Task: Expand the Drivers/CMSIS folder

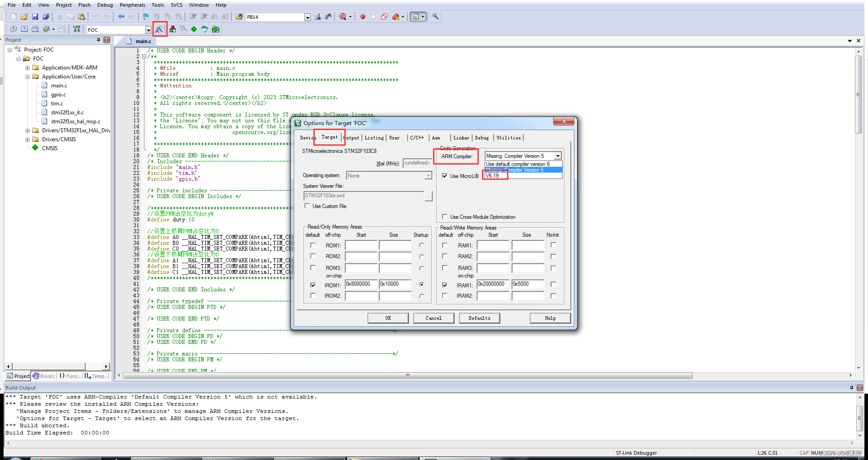Action: pyautogui.click(x=27, y=139)
